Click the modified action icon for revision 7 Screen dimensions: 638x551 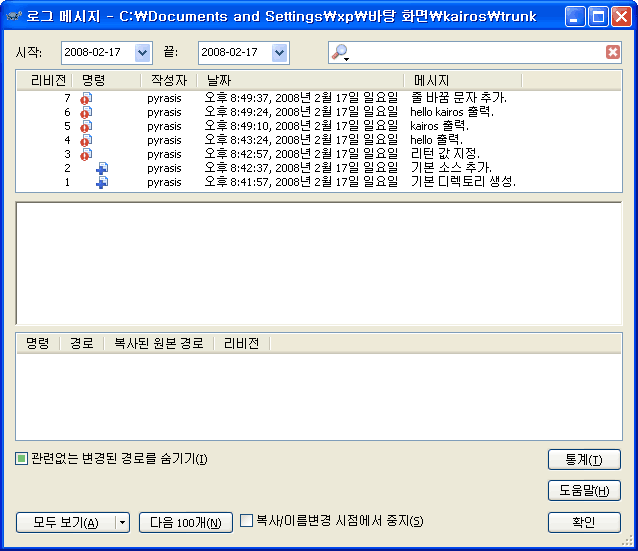[x=86, y=98]
